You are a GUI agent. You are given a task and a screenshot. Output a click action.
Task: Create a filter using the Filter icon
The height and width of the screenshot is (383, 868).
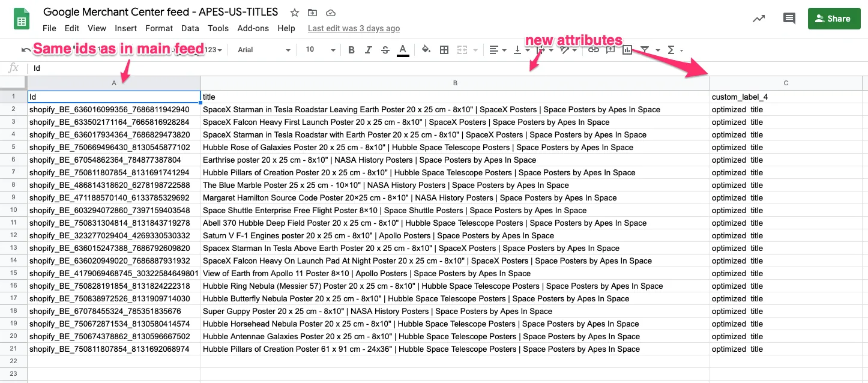point(645,50)
